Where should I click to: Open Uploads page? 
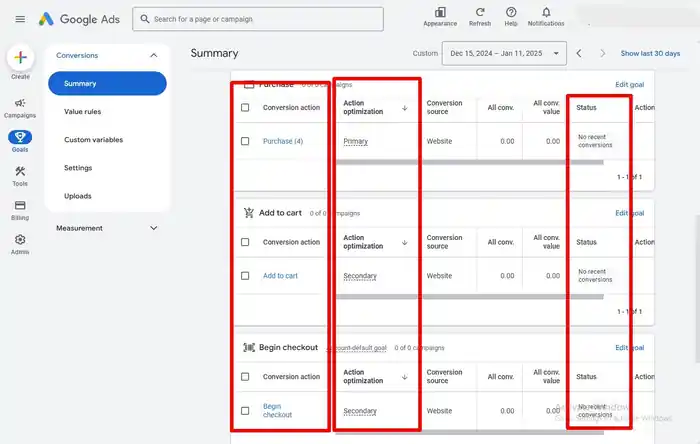click(78, 196)
